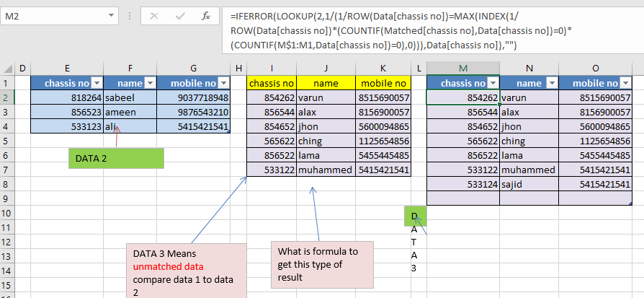
Task: Open filter dropdown for mobile no in column G
Action: tap(223, 84)
